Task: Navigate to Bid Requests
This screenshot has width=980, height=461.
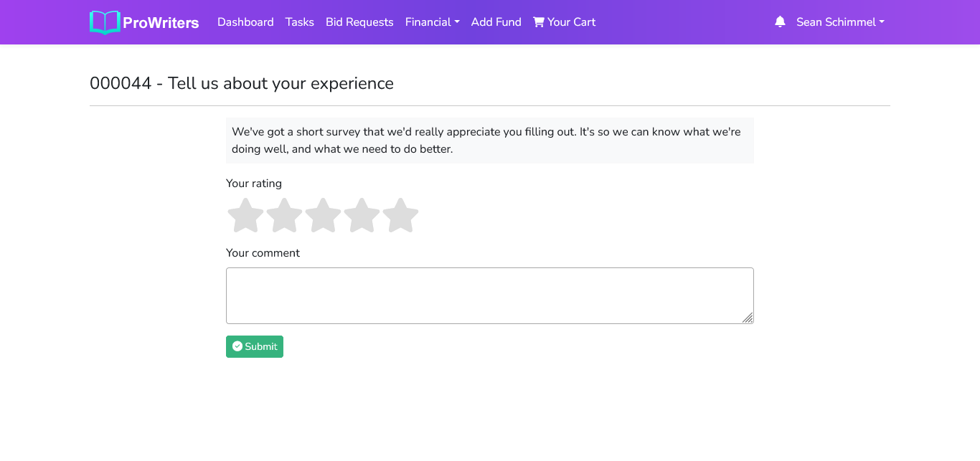Action: click(359, 22)
